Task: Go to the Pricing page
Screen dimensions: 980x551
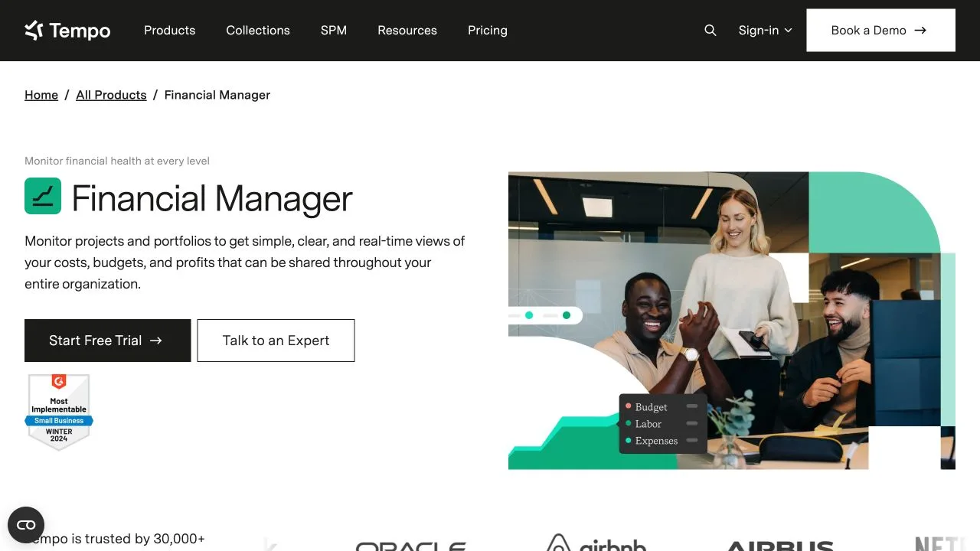Action: [488, 31]
